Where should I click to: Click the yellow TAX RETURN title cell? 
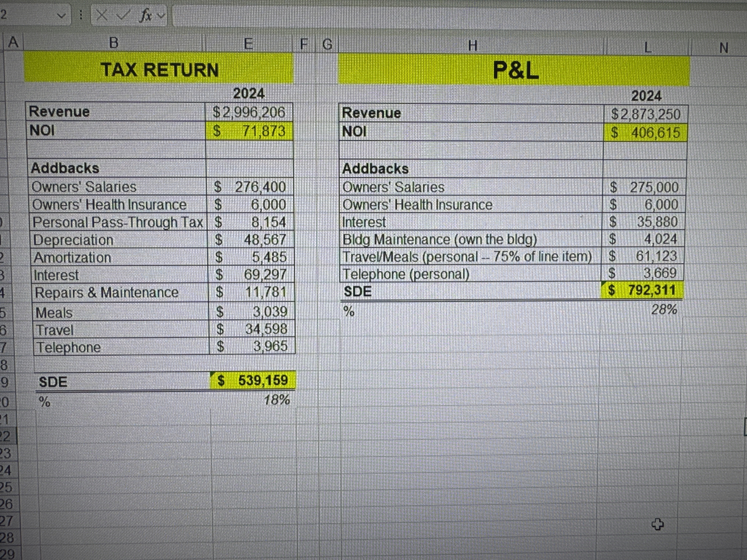(159, 69)
